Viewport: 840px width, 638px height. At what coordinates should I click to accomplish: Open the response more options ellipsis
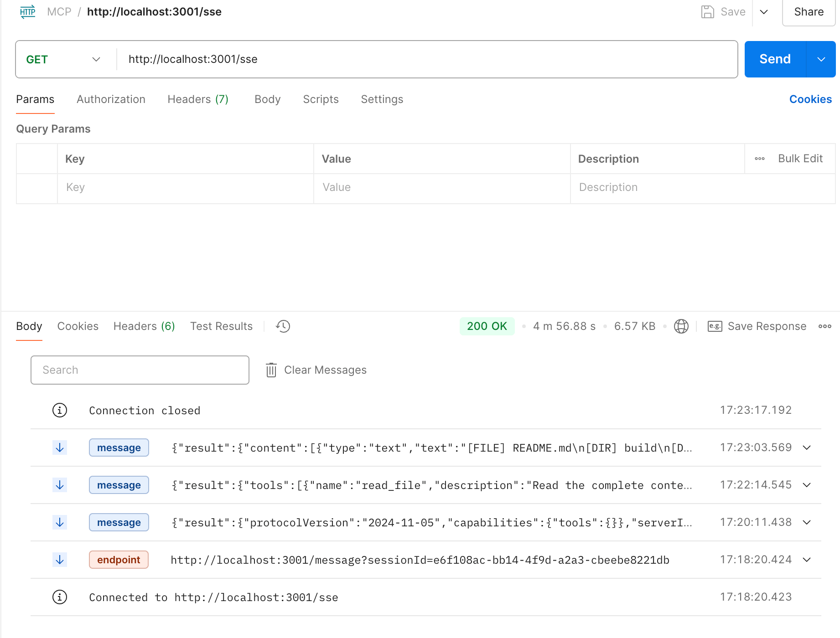tap(824, 326)
